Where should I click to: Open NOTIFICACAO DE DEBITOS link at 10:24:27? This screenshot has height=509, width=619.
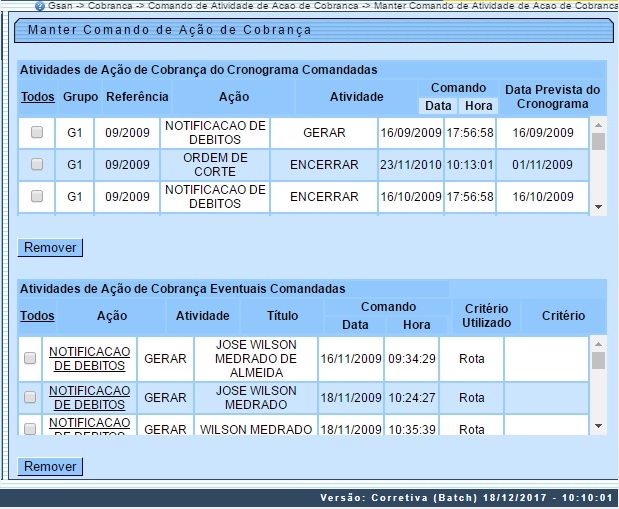89,397
